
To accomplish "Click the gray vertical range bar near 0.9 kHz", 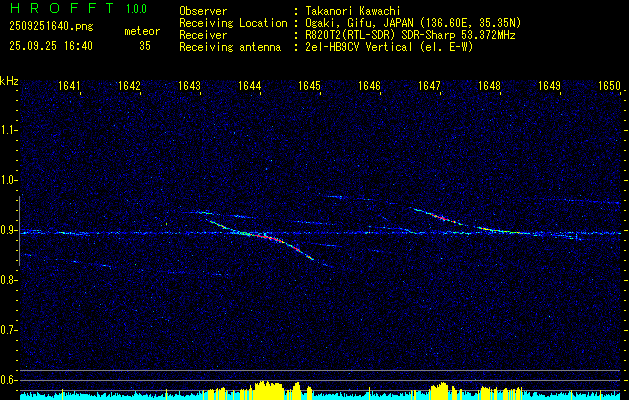I will [x=20, y=231].
